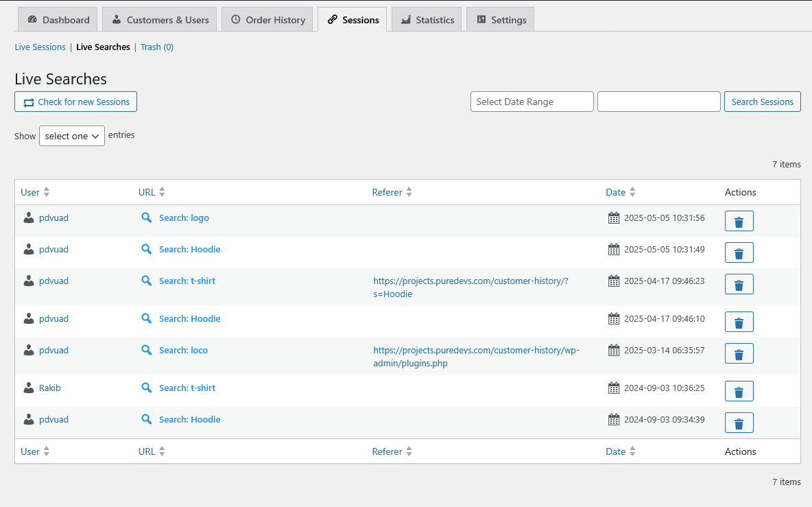
Task: Click the calendar icon on the 2025-03-14 row
Action: coord(613,350)
